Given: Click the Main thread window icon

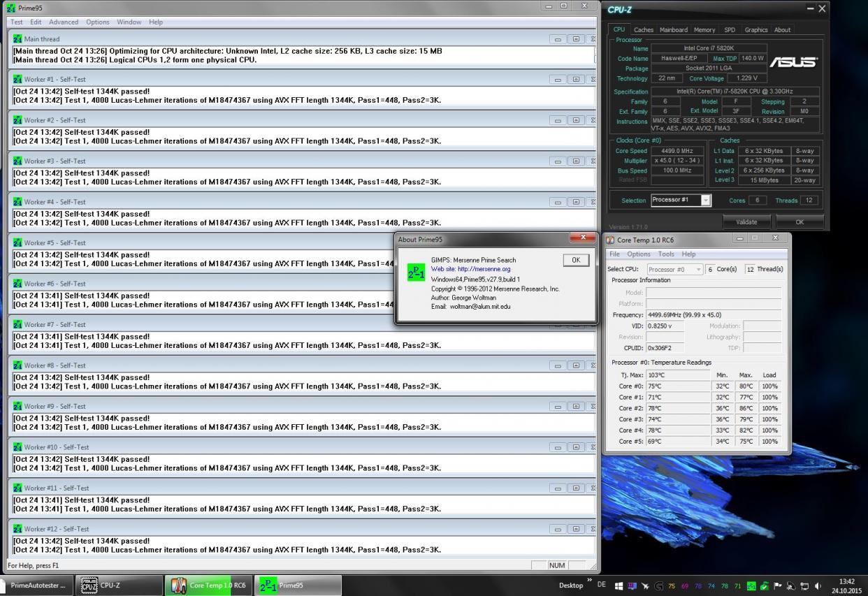Looking at the screenshot, I should (x=17, y=39).
